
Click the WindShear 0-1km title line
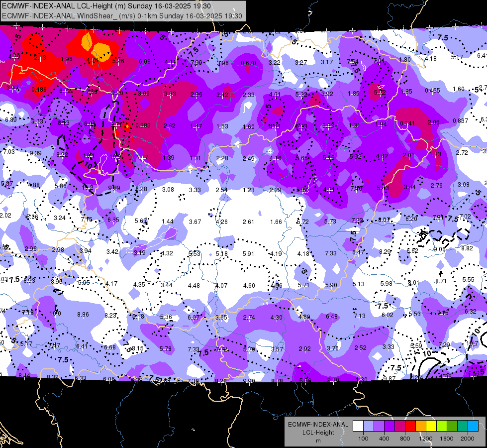(122, 16)
